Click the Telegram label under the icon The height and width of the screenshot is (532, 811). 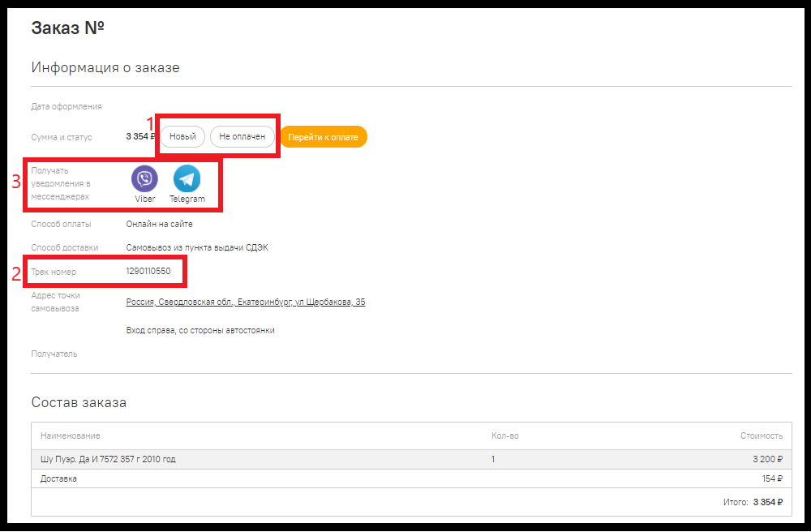[x=187, y=199]
